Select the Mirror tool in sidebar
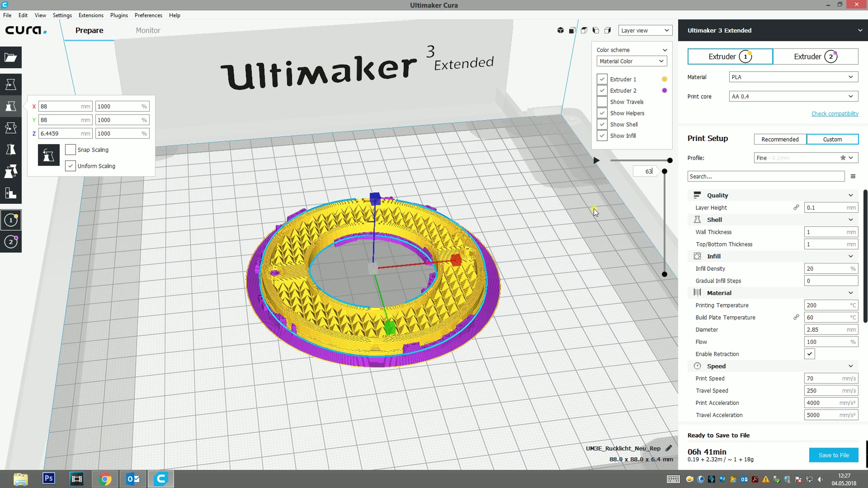868x488 pixels. coord(11,150)
